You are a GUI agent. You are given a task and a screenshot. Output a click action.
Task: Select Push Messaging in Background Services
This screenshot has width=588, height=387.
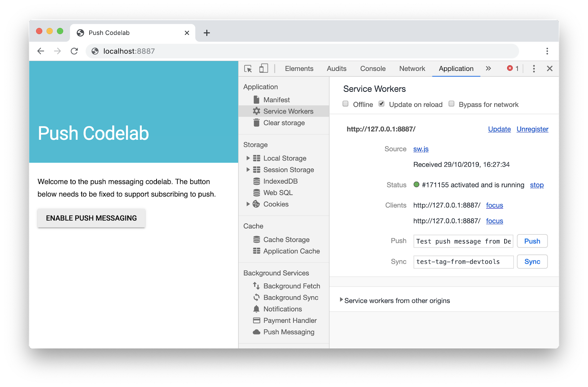pyautogui.click(x=288, y=332)
